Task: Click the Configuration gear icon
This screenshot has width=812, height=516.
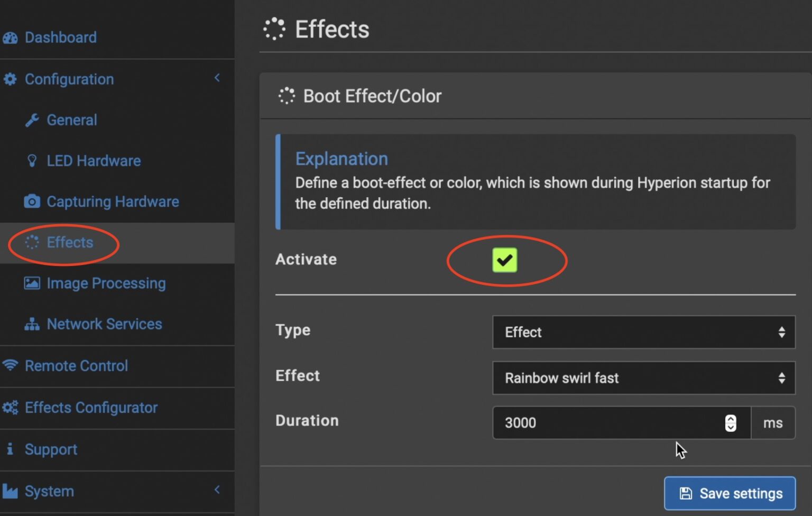Action: pos(10,79)
